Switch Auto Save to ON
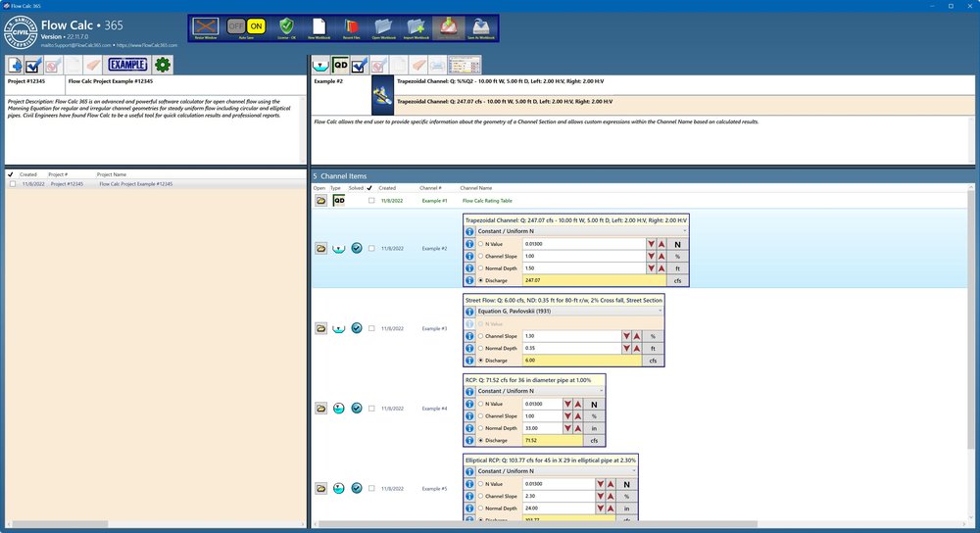 click(x=256, y=26)
